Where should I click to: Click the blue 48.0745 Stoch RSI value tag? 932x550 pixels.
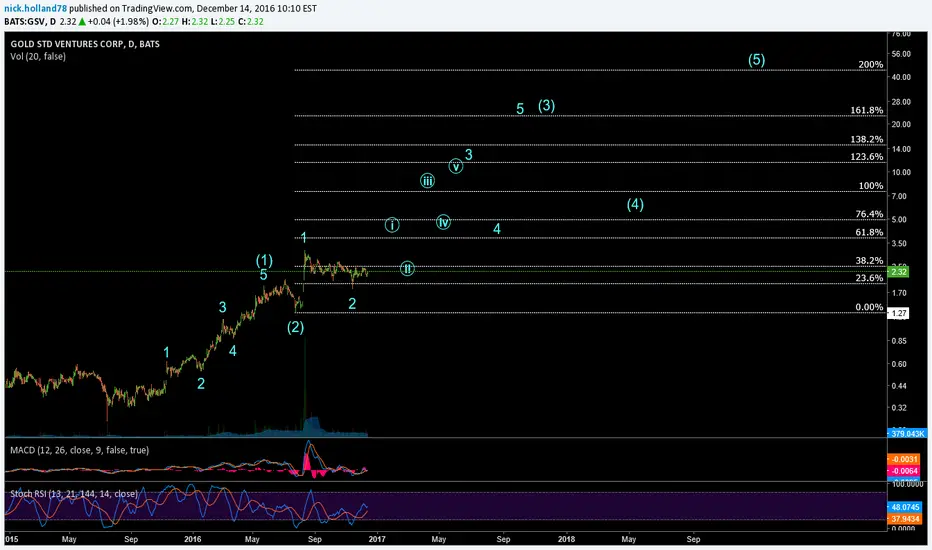905,507
